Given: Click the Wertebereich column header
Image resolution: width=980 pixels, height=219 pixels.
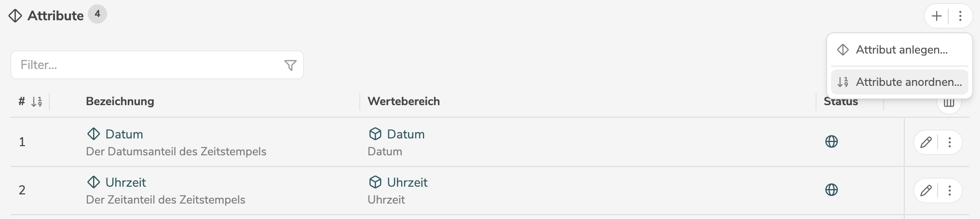Looking at the screenshot, I should click(404, 101).
